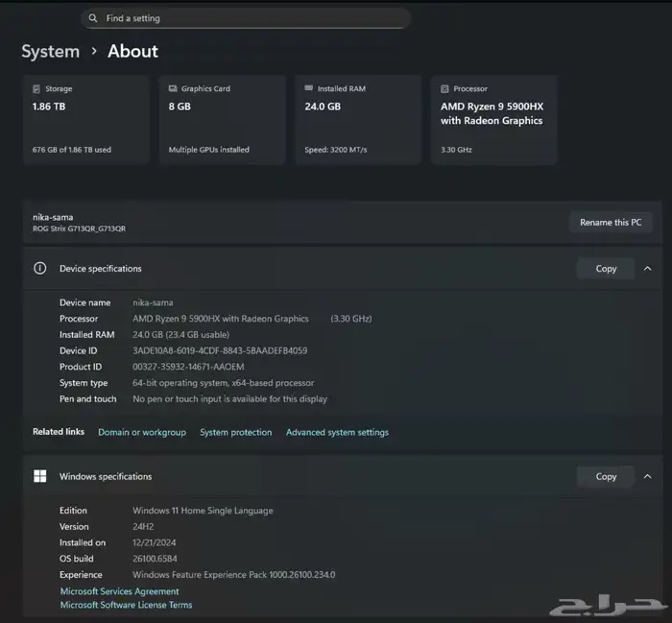Click the Processor chip icon
Viewport: 672px width, 623px height.
445,88
